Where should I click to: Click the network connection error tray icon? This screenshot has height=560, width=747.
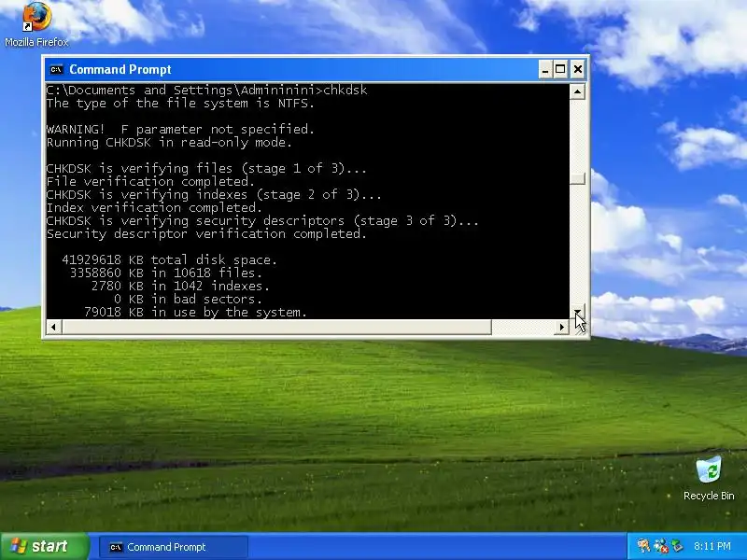point(661,546)
